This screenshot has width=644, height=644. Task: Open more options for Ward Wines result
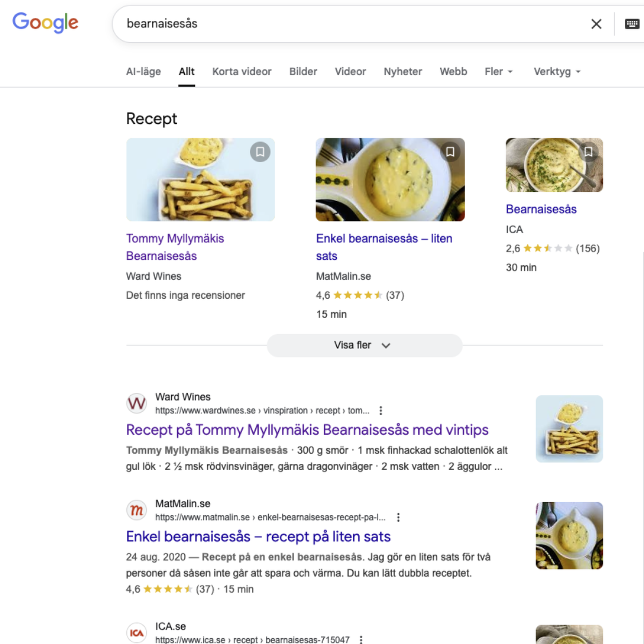(x=381, y=411)
